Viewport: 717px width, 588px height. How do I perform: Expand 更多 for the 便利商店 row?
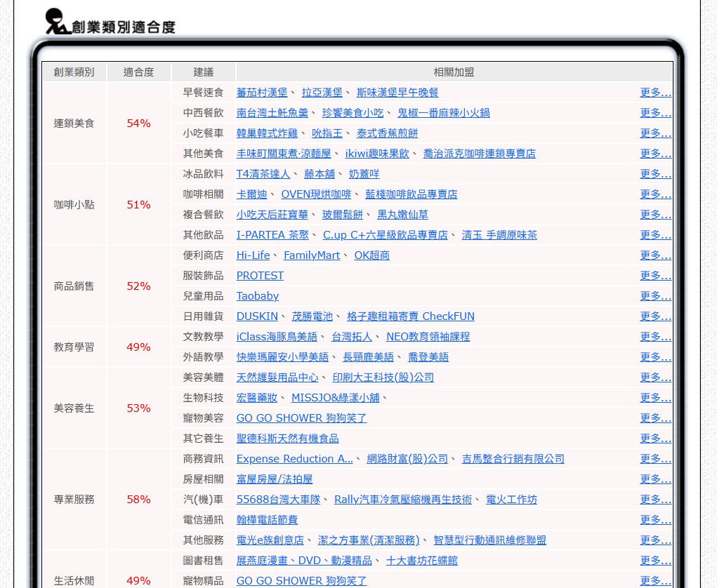pos(655,255)
